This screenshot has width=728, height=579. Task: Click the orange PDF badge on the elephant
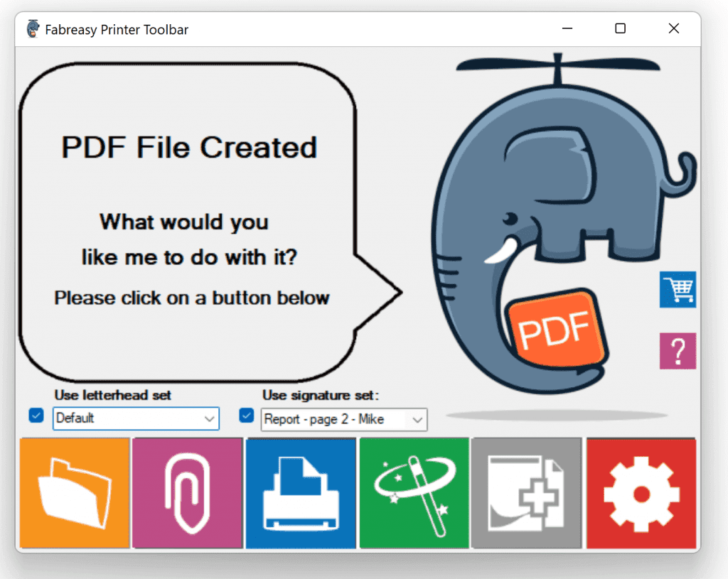pos(555,330)
